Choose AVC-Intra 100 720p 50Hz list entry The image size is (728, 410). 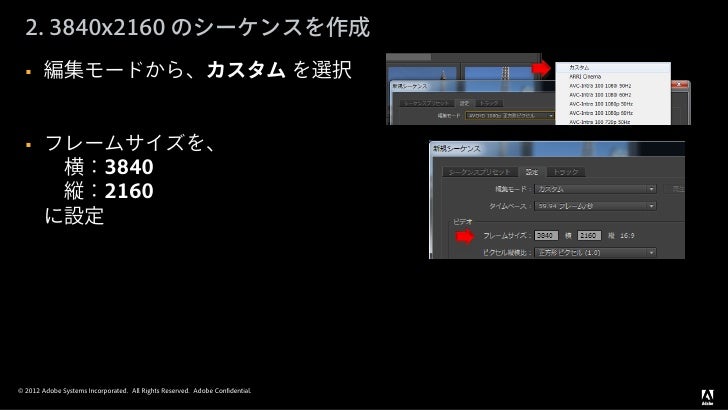coord(613,122)
